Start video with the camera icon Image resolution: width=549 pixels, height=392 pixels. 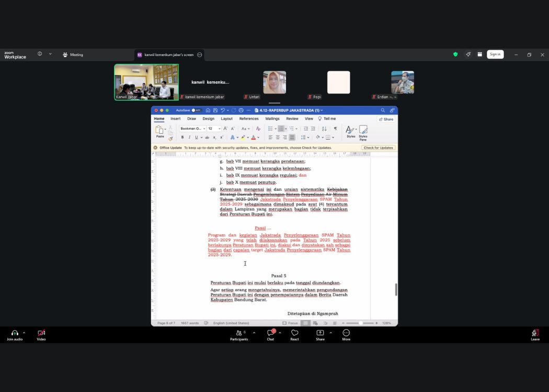(41, 333)
